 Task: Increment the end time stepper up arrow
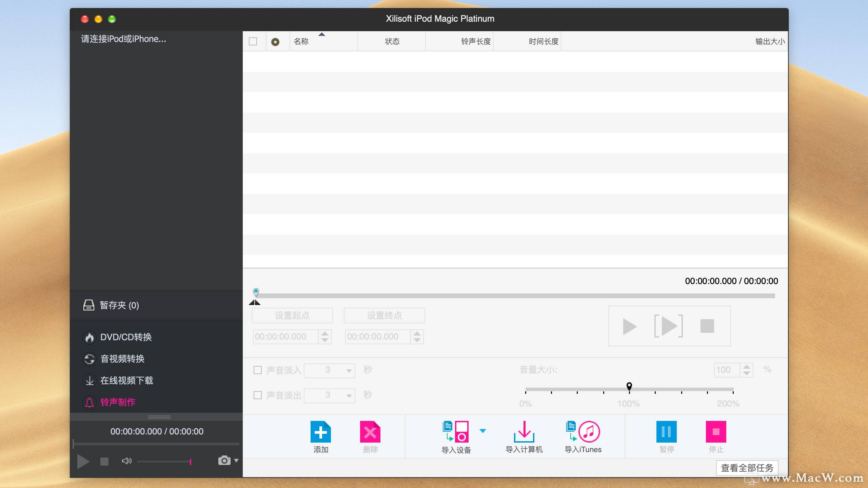coord(417,333)
